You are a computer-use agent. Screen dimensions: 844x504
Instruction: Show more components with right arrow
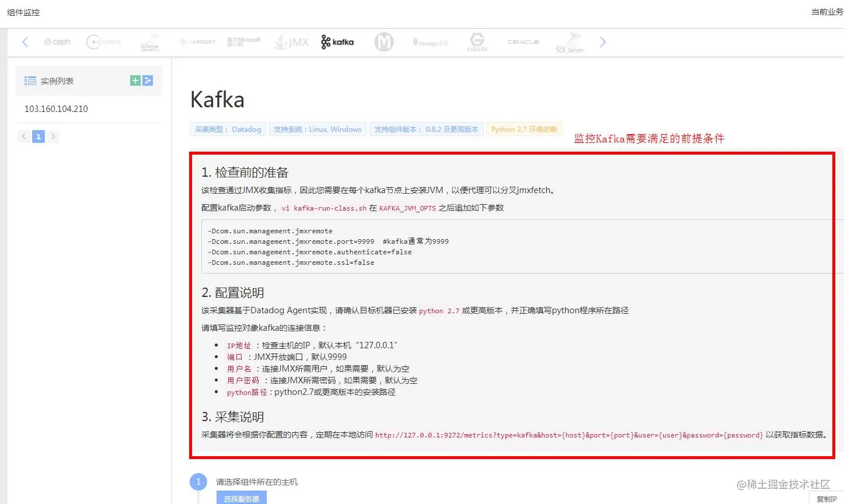coord(603,42)
